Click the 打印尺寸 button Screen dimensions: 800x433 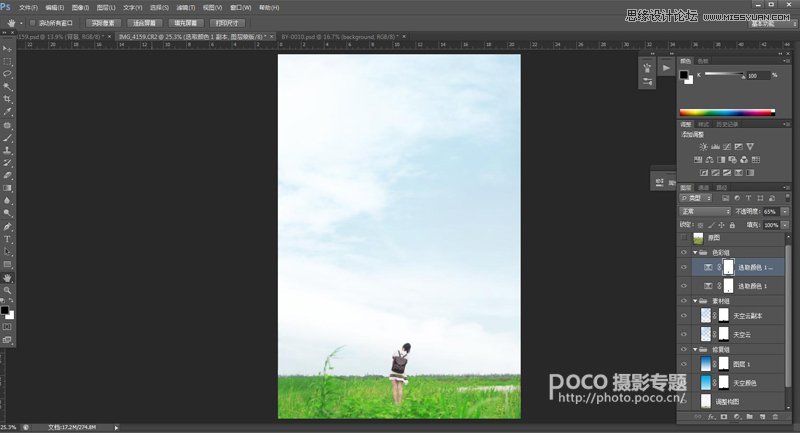(227, 23)
